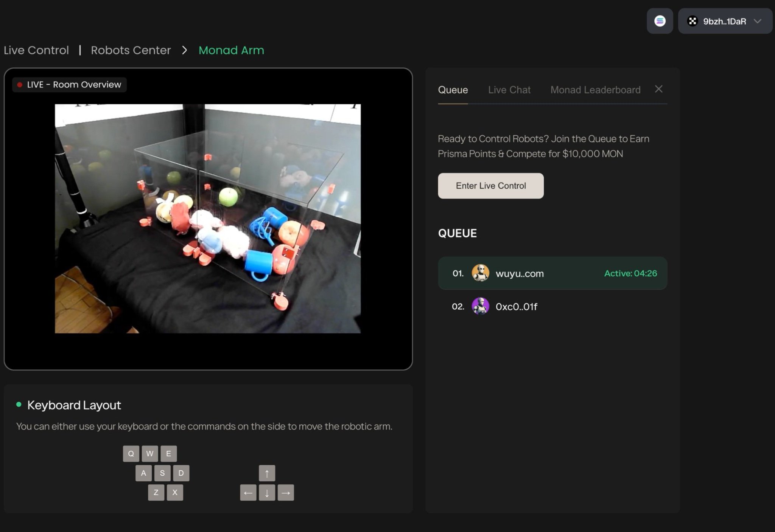Click the left arrow key icon
Image resolution: width=775 pixels, height=532 pixels.
click(x=248, y=493)
